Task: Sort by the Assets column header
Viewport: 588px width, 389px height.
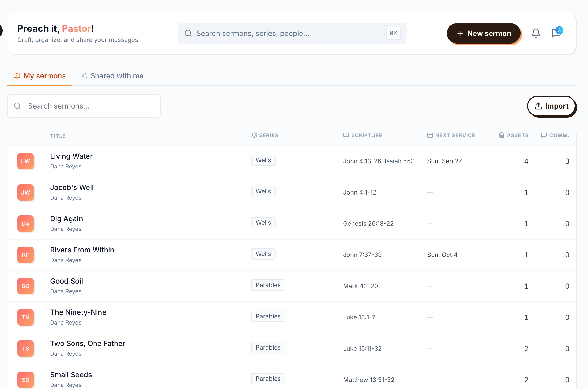Action: pyautogui.click(x=514, y=135)
